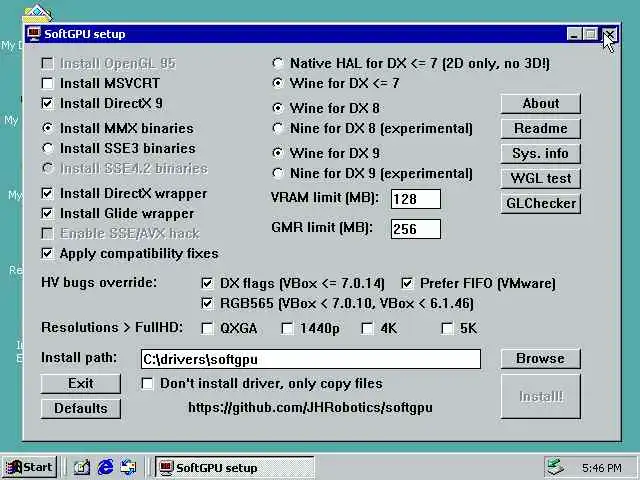Image resolution: width=640 pixels, height=480 pixels.
Task: Show Sys. info
Action: [x=540, y=153]
